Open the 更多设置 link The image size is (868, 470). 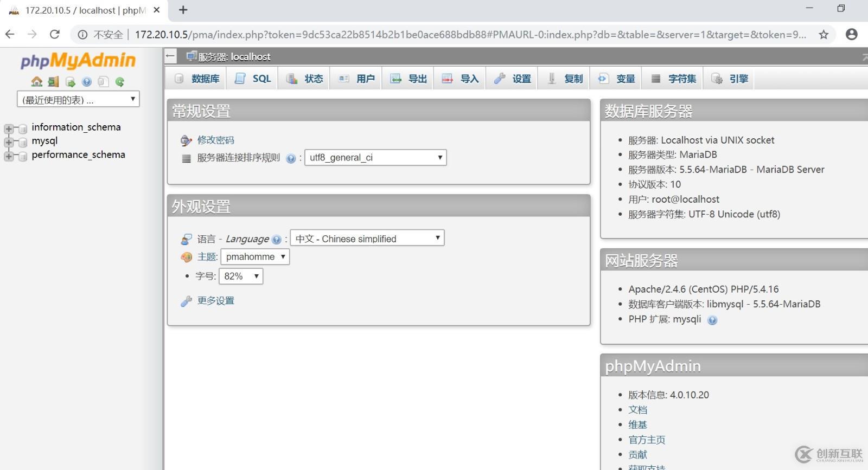click(x=215, y=301)
